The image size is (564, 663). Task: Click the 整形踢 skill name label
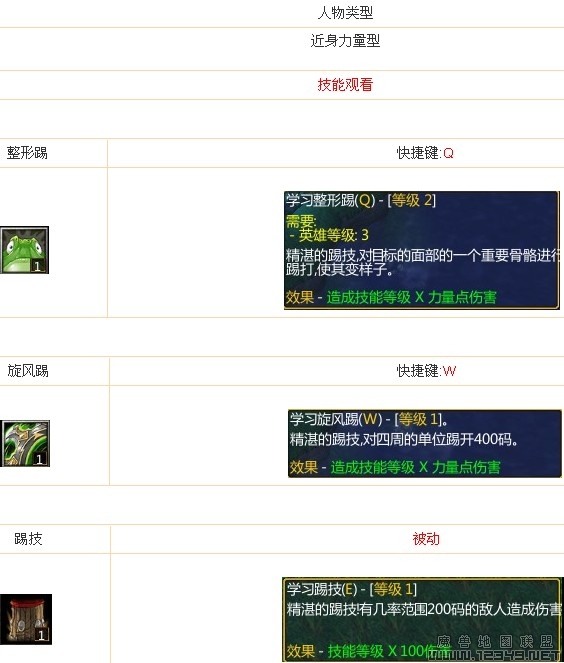click(27, 153)
